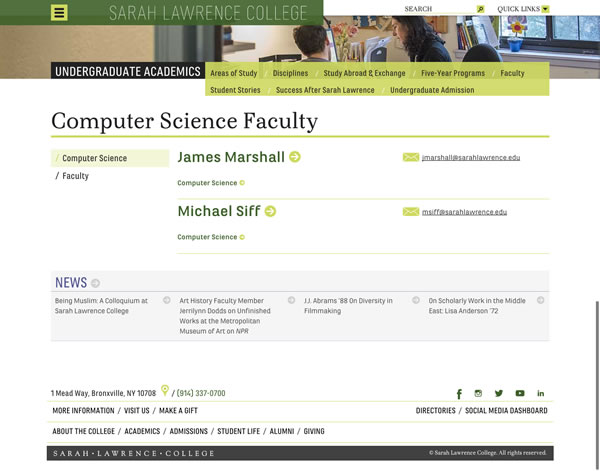Viewport: 600px width, 471px height.
Task: Focus the Search input field
Action: [440, 9]
